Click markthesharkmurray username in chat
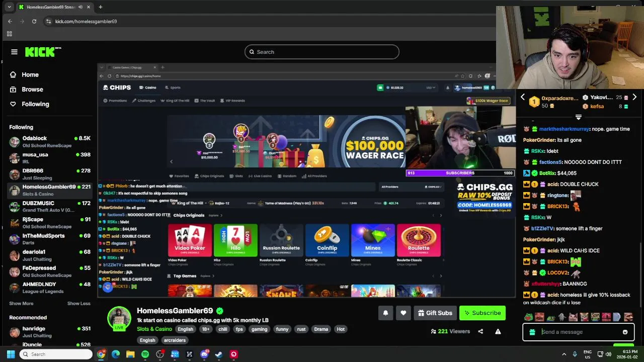644x362 pixels. (x=565, y=129)
